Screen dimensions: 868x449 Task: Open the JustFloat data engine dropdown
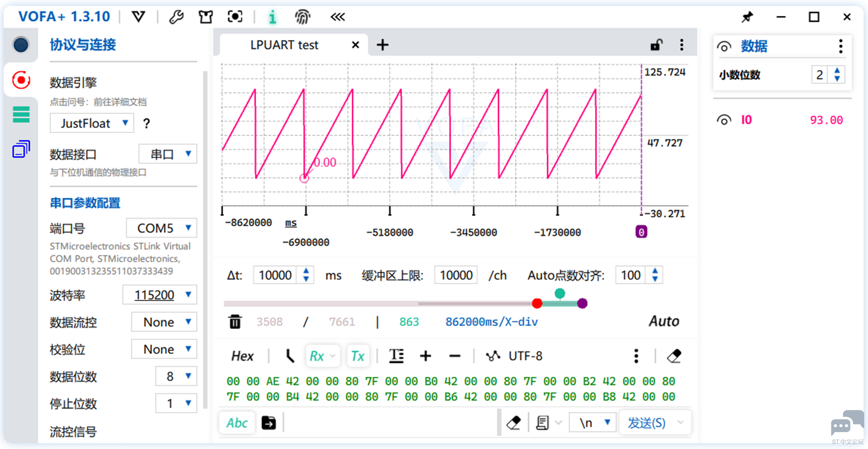[92, 123]
